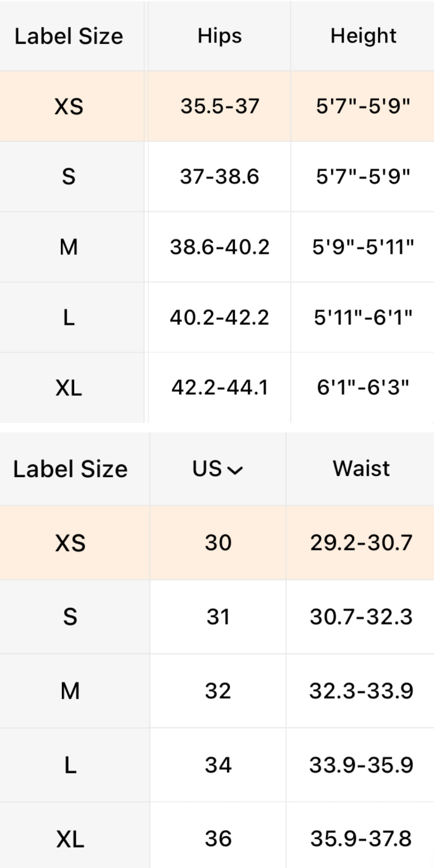
Task: Choose US size 32
Action: tap(218, 691)
